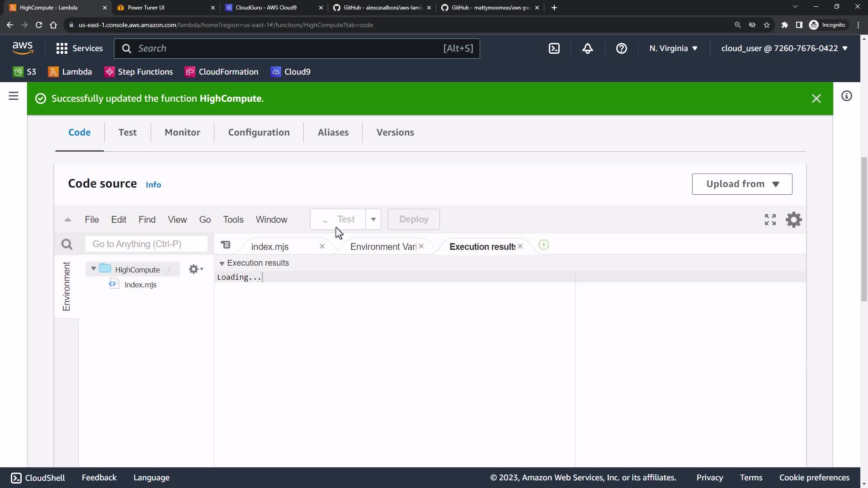Open the AWS help question mark

point(621,48)
